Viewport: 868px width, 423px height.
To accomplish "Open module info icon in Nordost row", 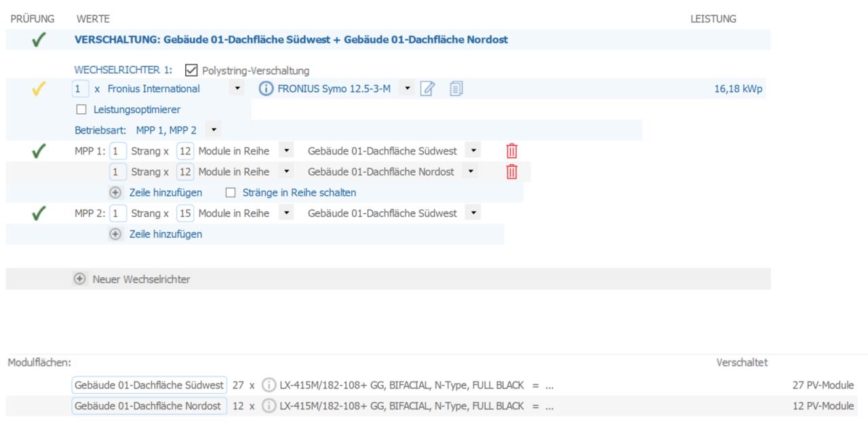I will (268, 406).
